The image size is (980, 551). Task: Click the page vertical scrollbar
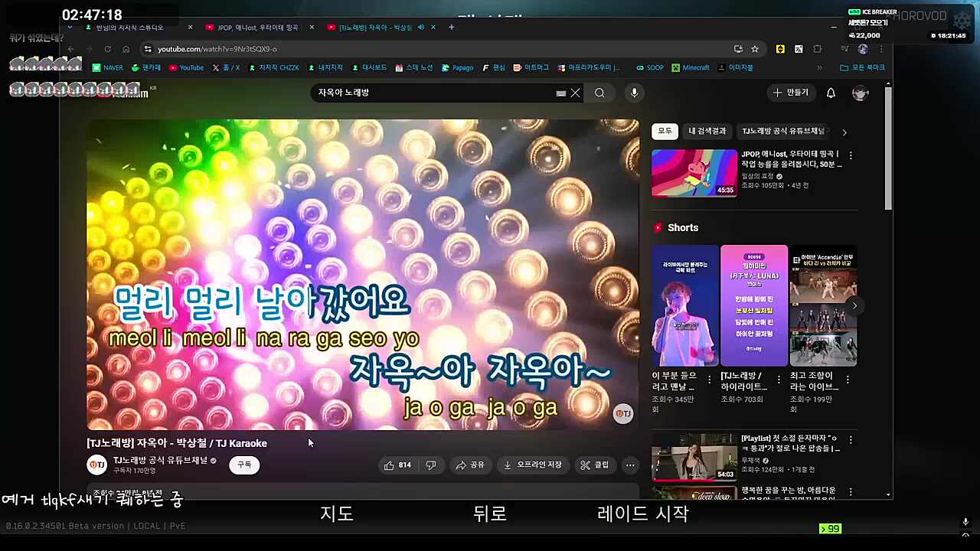[888, 149]
